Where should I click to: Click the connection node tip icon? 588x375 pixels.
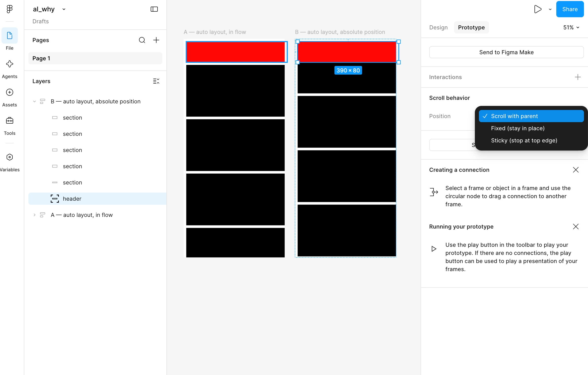tap(434, 192)
